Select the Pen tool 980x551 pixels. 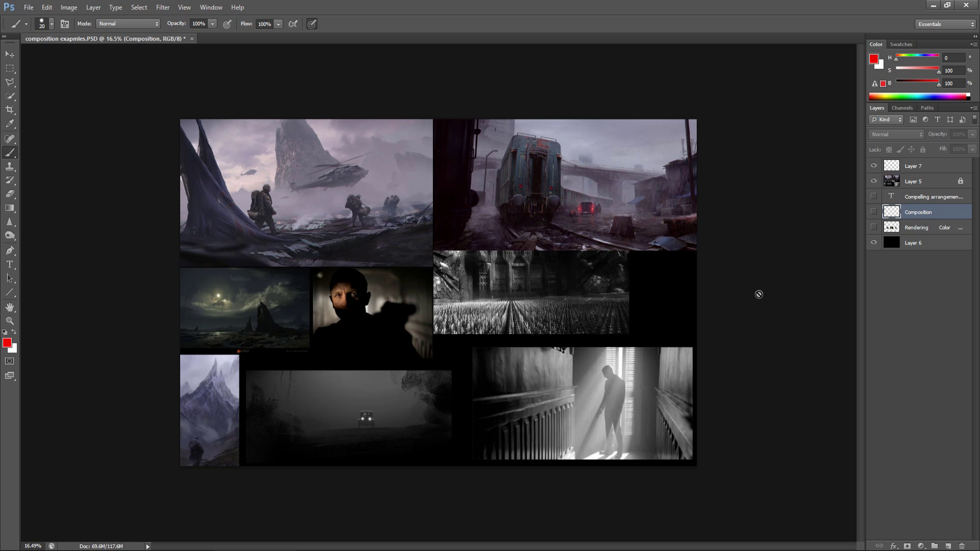point(10,251)
